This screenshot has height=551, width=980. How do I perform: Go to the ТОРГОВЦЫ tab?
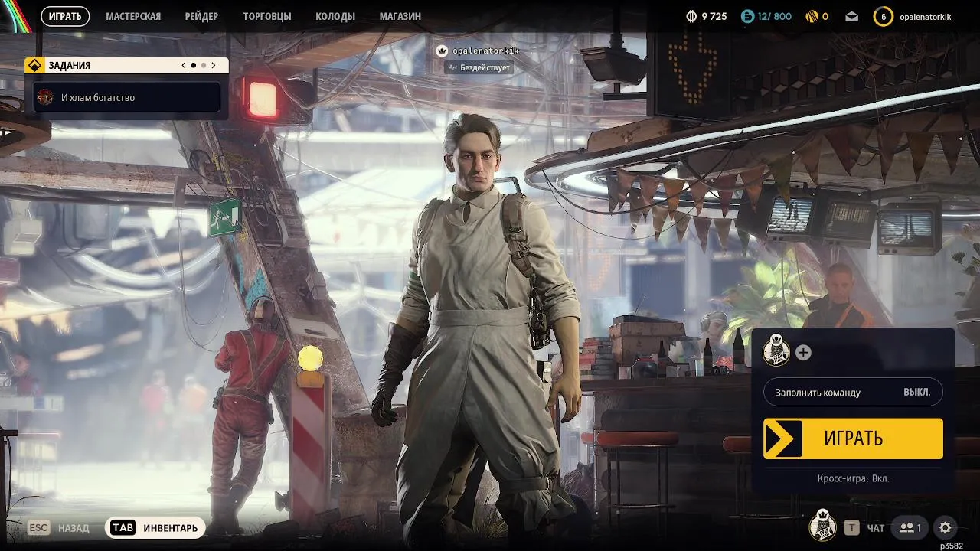point(267,16)
